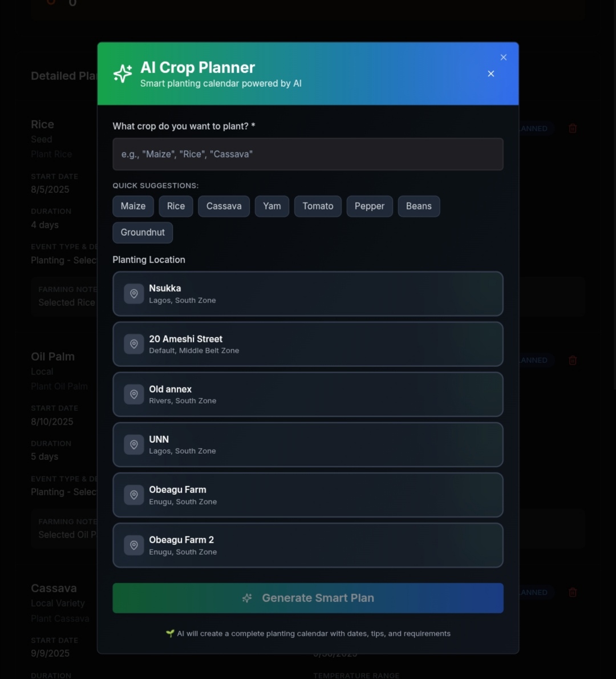This screenshot has width=616, height=679.
Task: Click the location pin icon for UNN
Action: tap(134, 444)
